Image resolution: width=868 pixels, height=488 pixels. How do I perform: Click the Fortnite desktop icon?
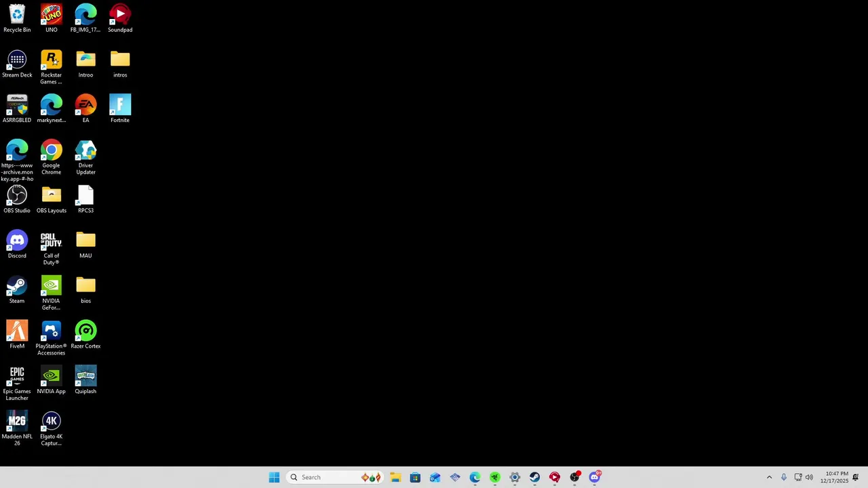coord(120,109)
